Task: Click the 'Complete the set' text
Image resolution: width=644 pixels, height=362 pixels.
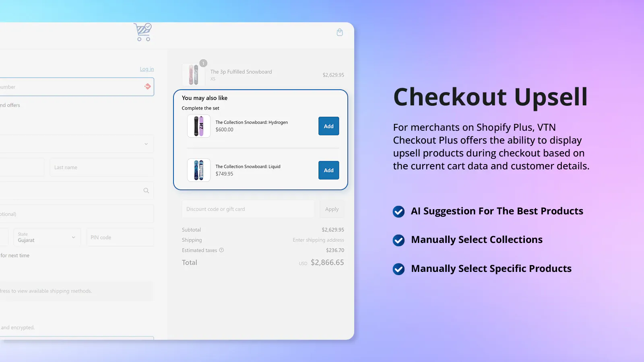Action: click(200, 108)
